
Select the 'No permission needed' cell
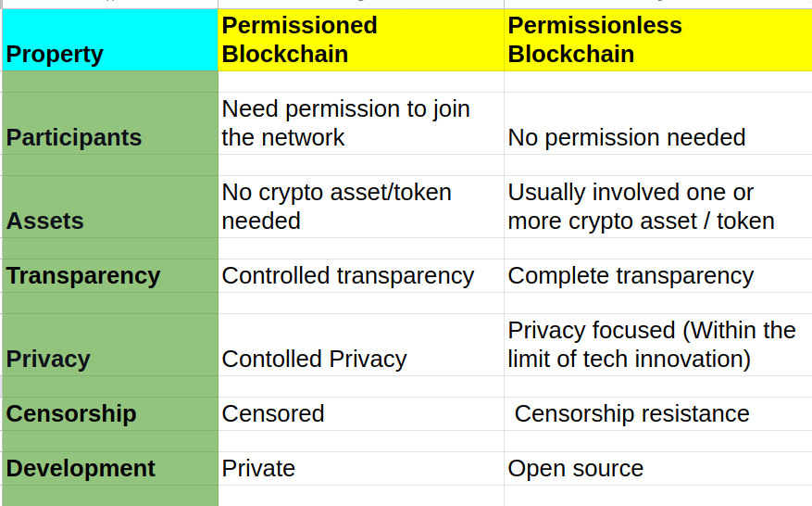tap(657, 123)
